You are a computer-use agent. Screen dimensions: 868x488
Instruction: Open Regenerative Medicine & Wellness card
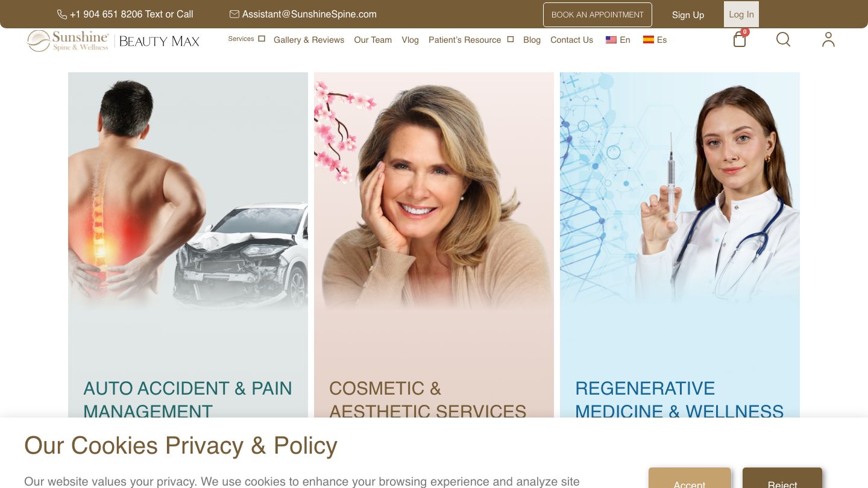pyautogui.click(x=680, y=245)
